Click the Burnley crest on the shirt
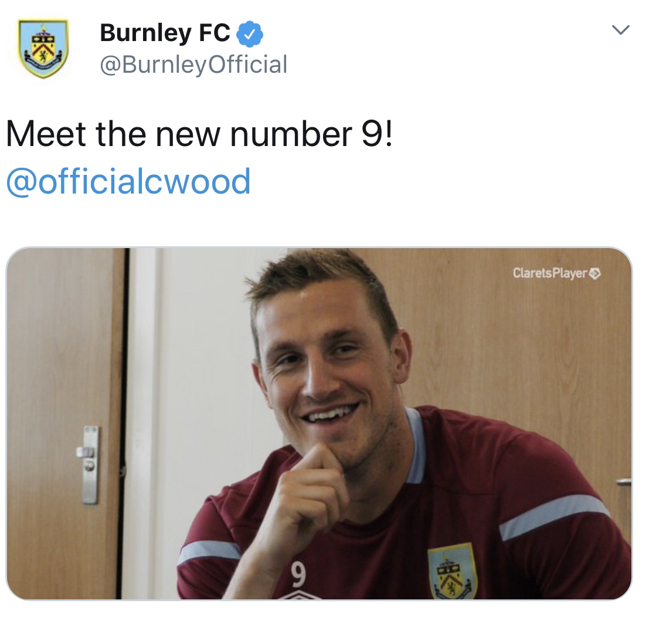The width and height of the screenshot is (649, 644). [451, 571]
